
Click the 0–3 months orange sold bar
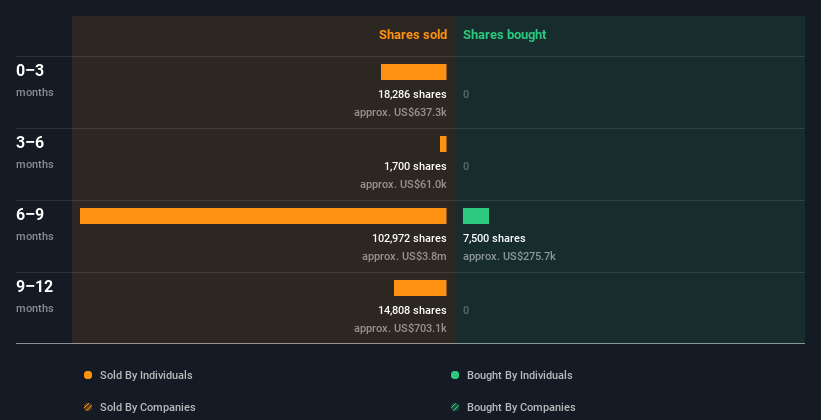(x=414, y=72)
